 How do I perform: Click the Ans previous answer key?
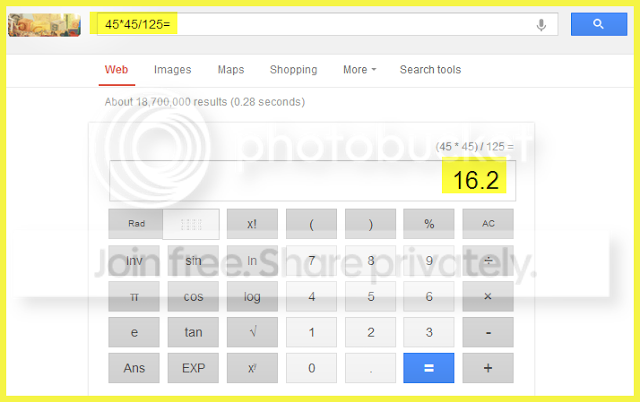point(134,368)
